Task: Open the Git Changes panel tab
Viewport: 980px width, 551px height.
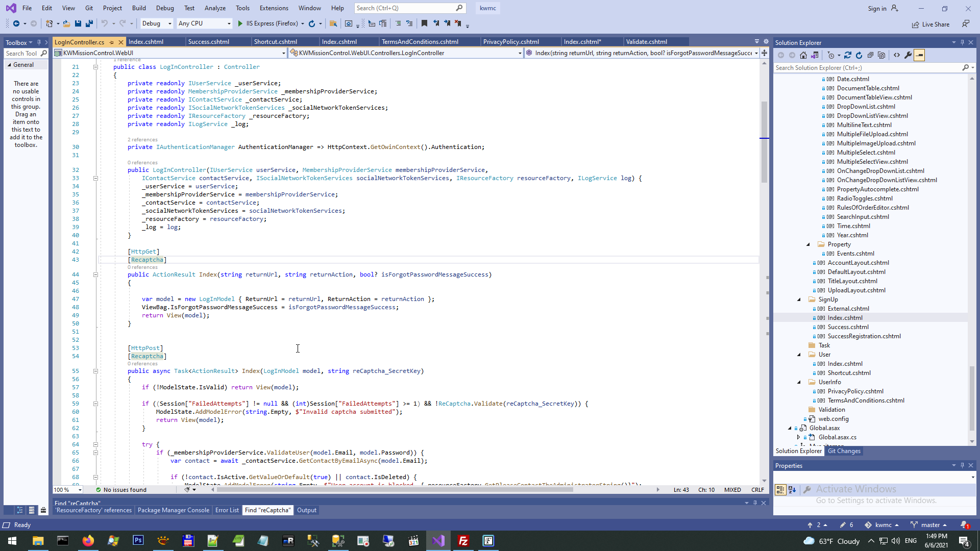Action: 844,451
